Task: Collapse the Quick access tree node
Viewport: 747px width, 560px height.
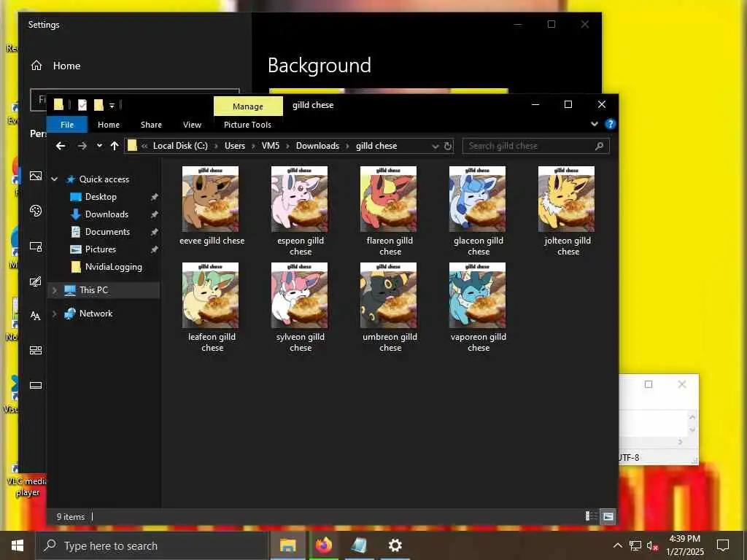Action: point(54,179)
